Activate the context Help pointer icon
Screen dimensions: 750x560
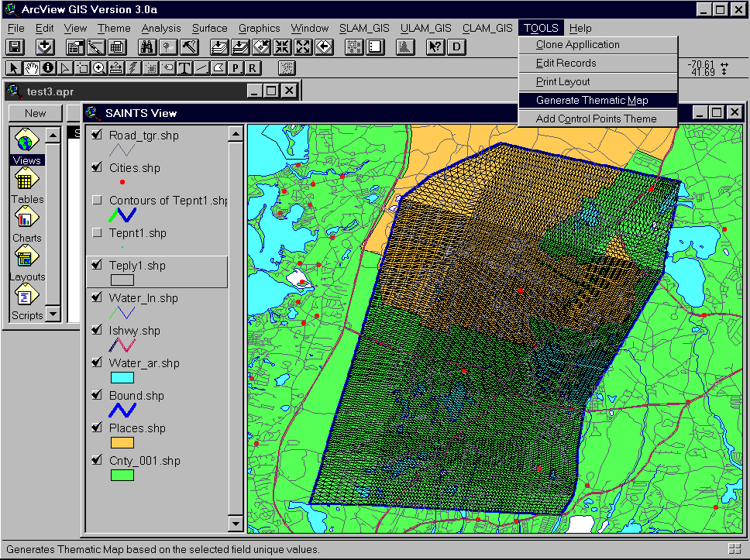tap(435, 47)
